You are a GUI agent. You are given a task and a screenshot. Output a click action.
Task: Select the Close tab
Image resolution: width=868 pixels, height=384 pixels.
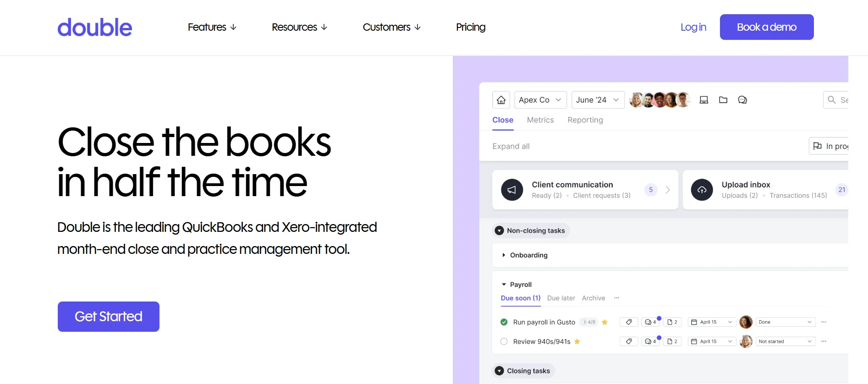click(503, 120)
